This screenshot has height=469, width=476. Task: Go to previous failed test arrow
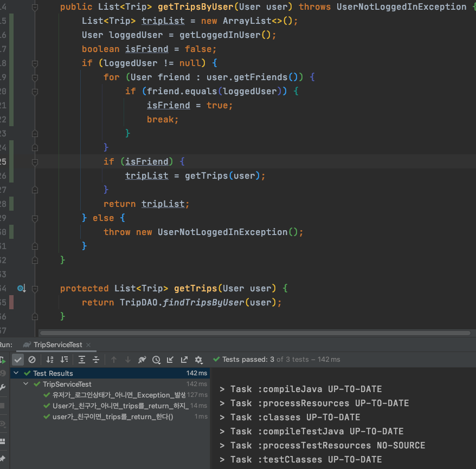coord(114,360)
